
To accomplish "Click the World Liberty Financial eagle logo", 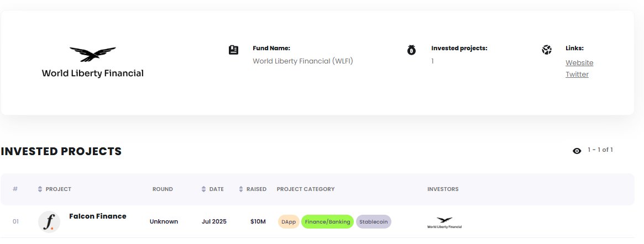I will coord(92,62).
